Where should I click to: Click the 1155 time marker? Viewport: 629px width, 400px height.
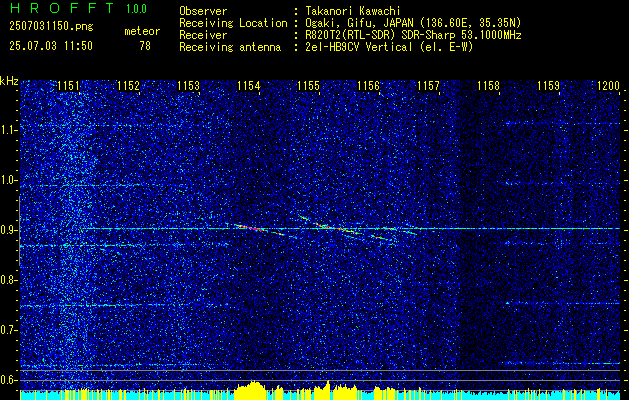point(308,86)
